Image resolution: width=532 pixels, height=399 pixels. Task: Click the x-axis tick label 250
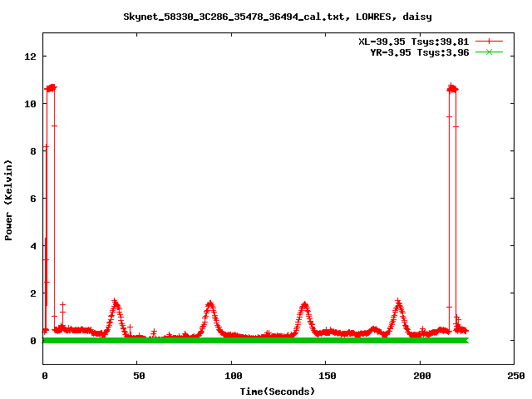[516, 376]
